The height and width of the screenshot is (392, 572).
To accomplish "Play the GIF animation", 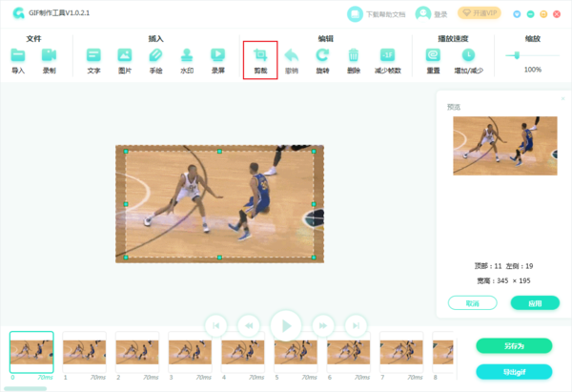I will coord(286,325).
